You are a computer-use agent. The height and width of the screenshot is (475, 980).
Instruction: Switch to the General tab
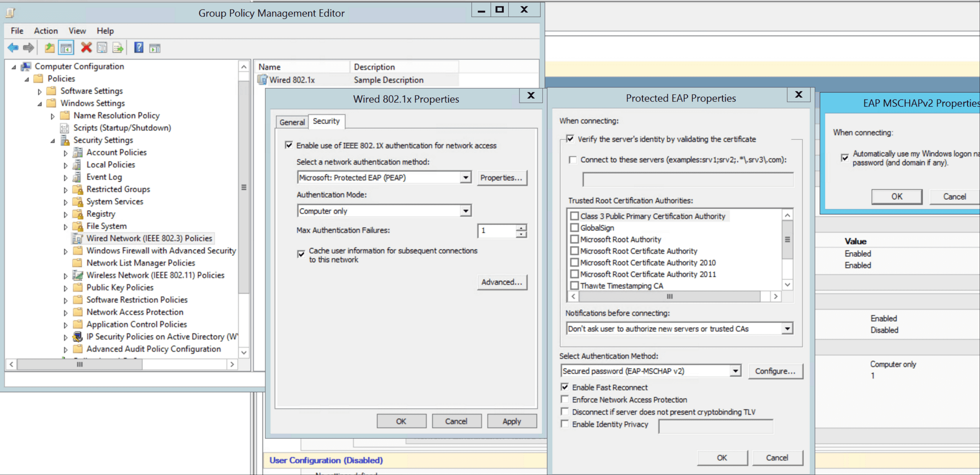pyautogui.click(x=292, y=122)
